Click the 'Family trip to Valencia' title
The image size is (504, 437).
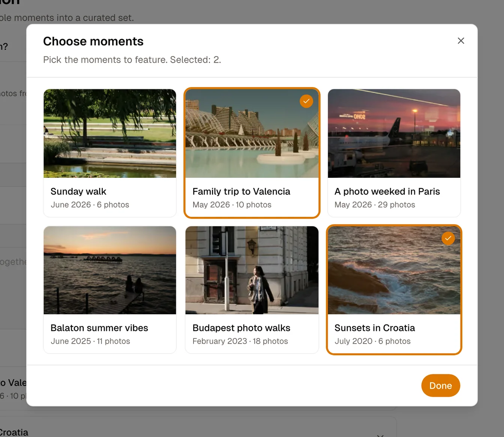click(x=241, y=191)
